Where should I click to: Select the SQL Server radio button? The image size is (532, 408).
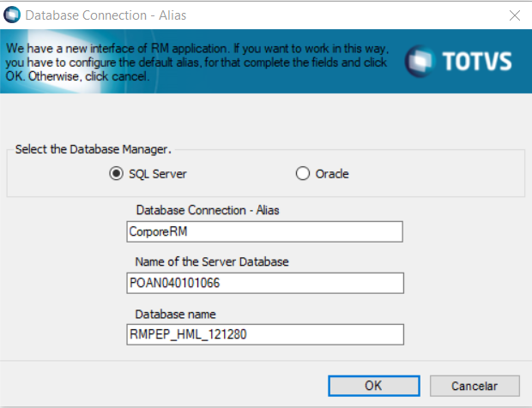tap(116, 173)
